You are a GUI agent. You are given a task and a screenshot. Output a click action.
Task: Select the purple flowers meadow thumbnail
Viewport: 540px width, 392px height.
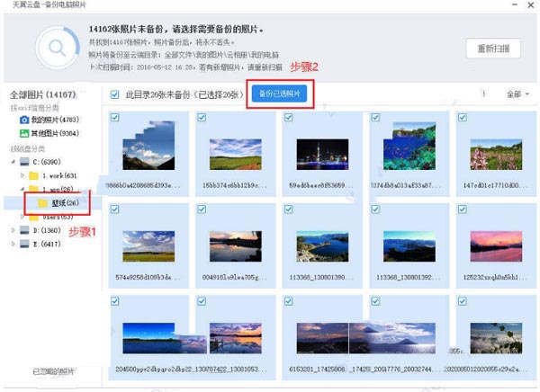point(496,154)
